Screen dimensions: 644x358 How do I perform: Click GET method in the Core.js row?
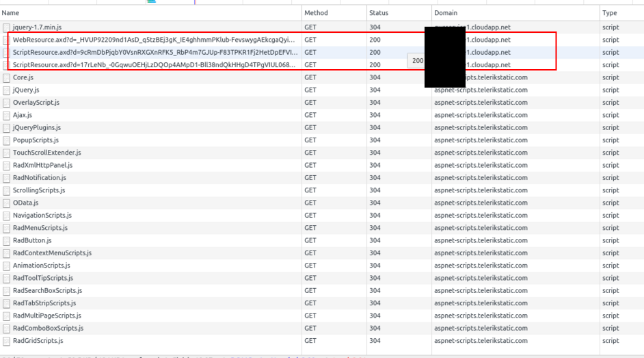coord(310,77)
